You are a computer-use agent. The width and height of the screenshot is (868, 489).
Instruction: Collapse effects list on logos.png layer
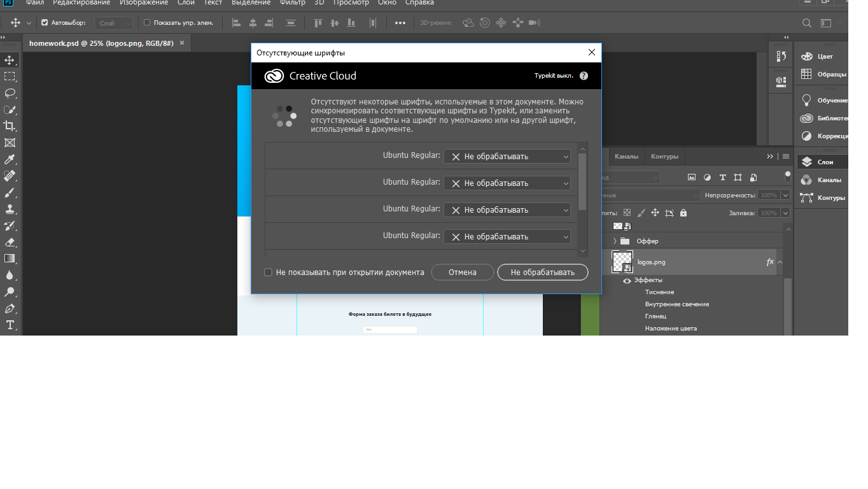click(780, 262)
